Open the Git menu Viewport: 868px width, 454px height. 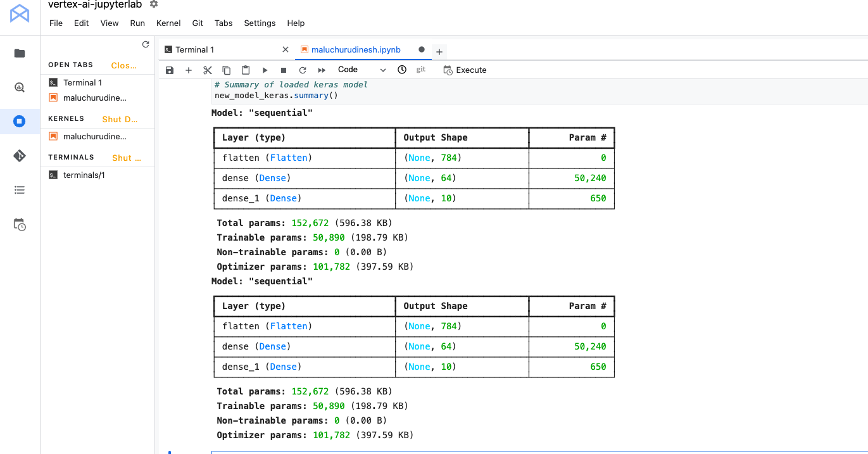pos(198,23)
